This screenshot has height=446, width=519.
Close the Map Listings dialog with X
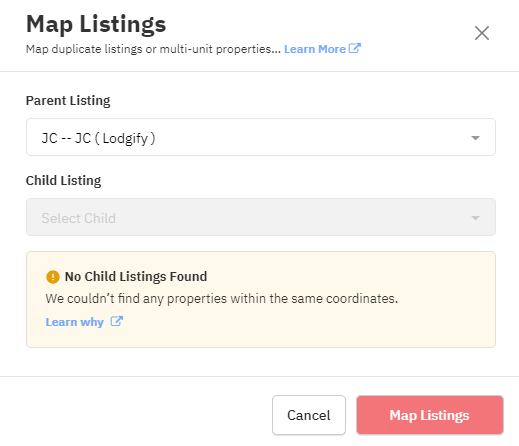click(482, 33)
